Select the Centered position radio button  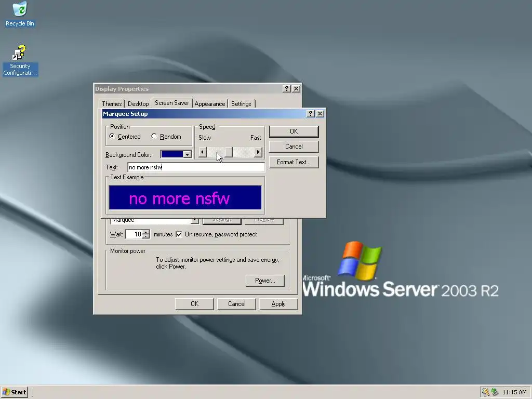(112, 137)
